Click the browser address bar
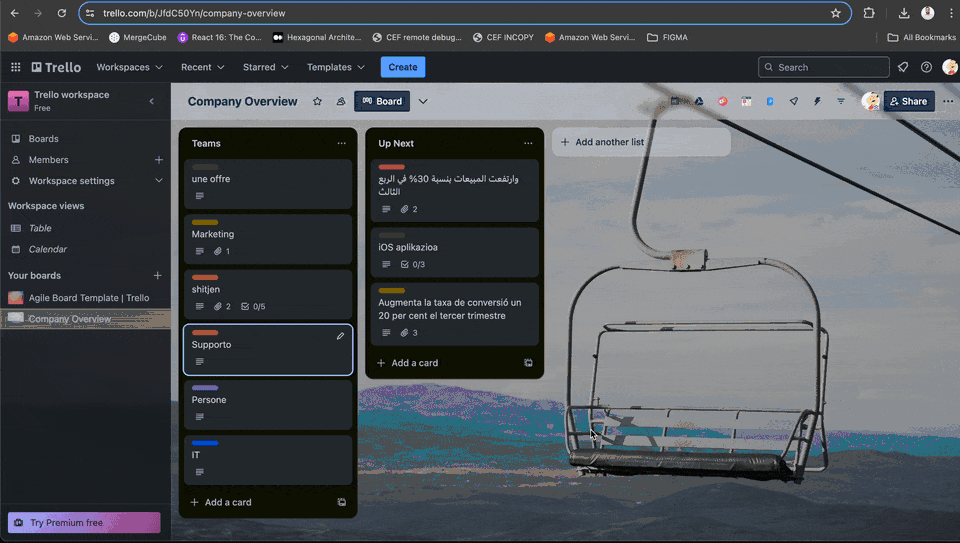 pos(465,13)
